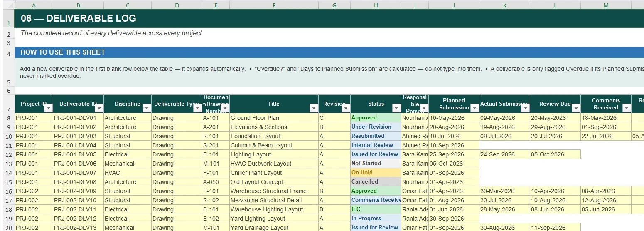
Task: Open the Deliverable ID filter dropdown
Action: click(x=99, y=108)
